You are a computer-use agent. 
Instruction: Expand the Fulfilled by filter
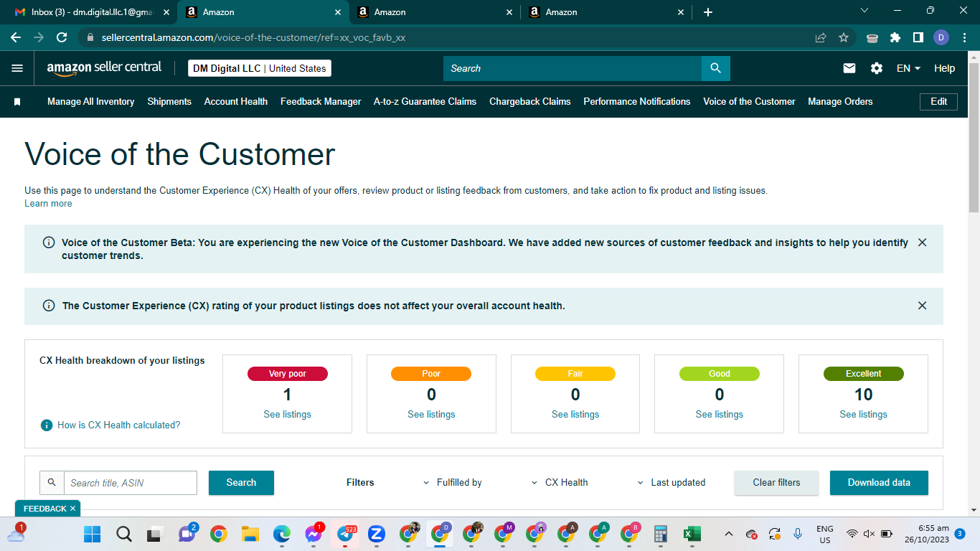coord(453,483)
